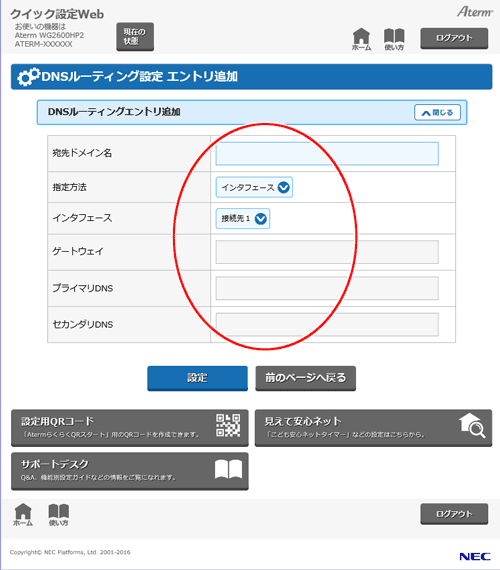The height and width of the screenshot is (570, 500).
Task: Open 見えて安心ネット panel
Action: pyautogui.click(x=373, y=428)
